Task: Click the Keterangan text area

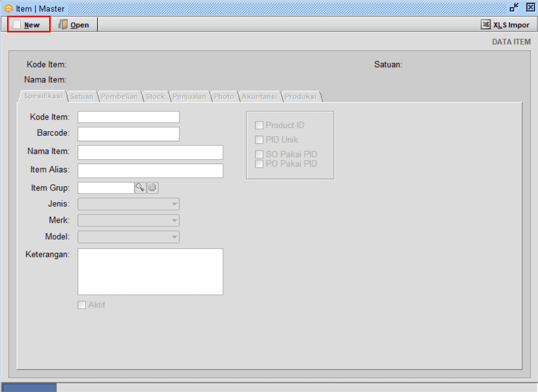Action: [x=150, y=271]
